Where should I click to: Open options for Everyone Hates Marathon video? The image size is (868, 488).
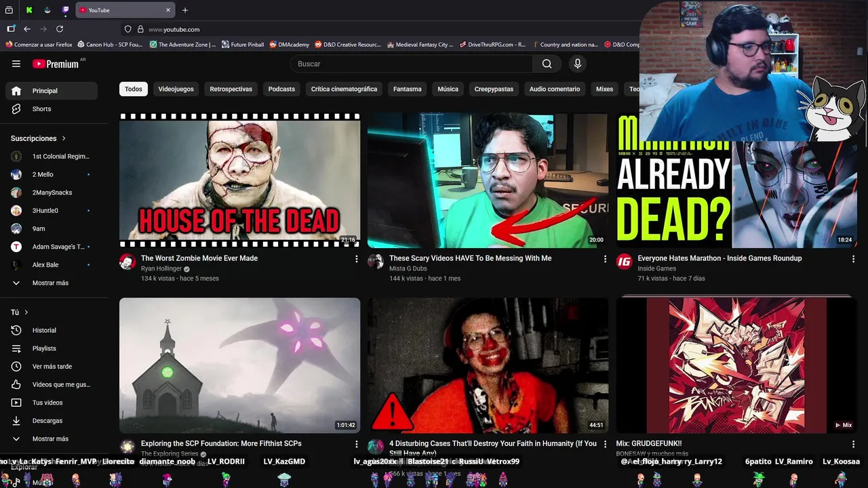coord(853,259)
